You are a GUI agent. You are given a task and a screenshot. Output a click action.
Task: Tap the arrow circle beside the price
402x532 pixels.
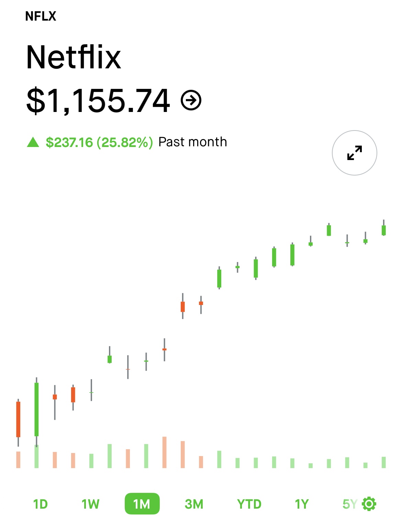191,100
